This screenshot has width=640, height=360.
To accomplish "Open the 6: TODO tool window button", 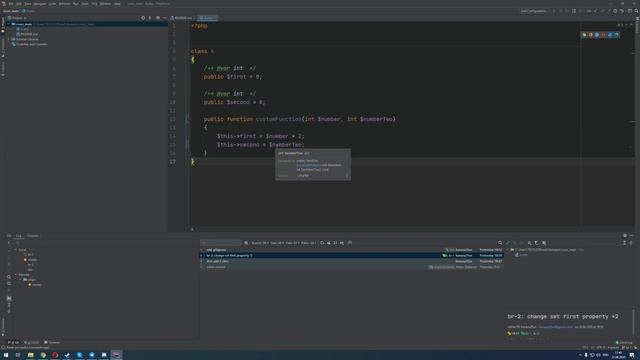I will pos(32,342).
